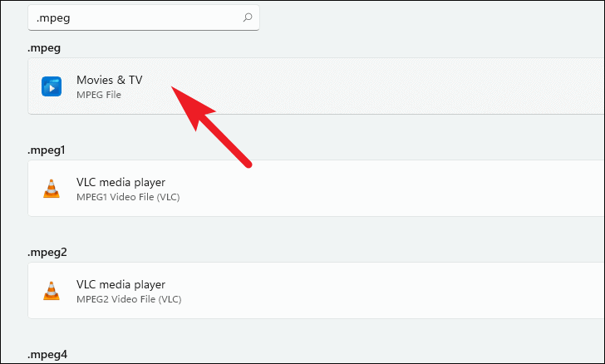The height and width of the screenshot is (364, 605).
Task: Click the .mpeg extension heading
Action: [44, 48]
